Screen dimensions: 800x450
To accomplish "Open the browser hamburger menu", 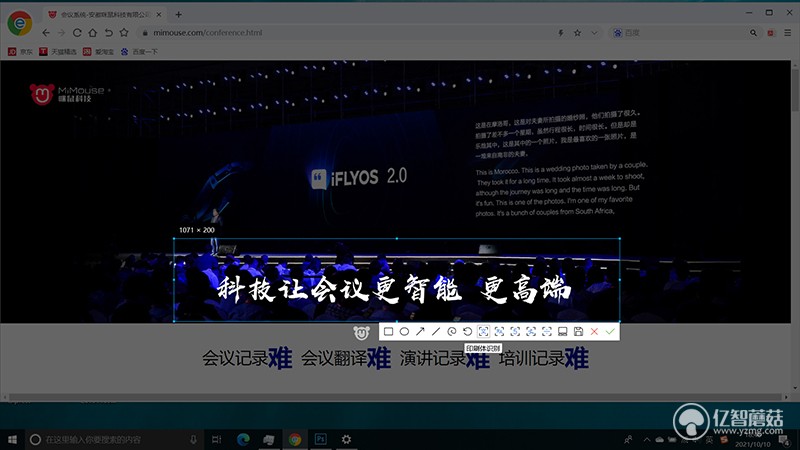I will [x=788, y=33].
